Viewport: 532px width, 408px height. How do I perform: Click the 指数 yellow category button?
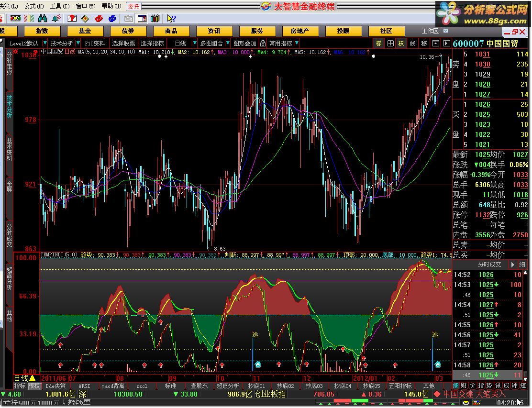click(42, 31)
